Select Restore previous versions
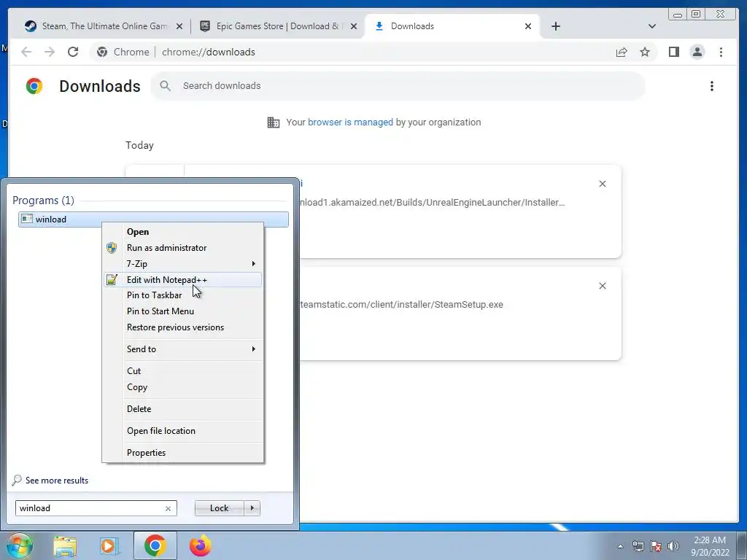 [183, 327]
